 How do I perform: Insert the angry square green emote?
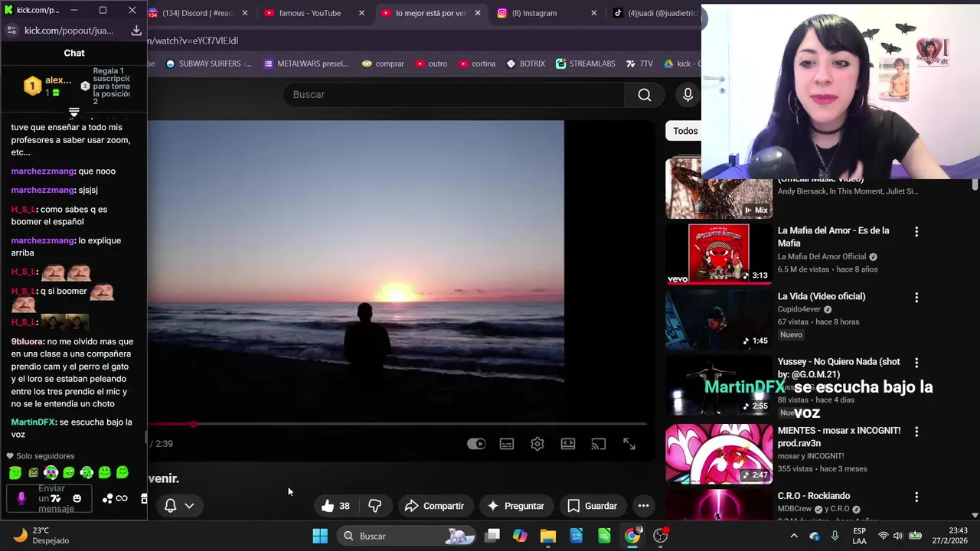[33, 473]
